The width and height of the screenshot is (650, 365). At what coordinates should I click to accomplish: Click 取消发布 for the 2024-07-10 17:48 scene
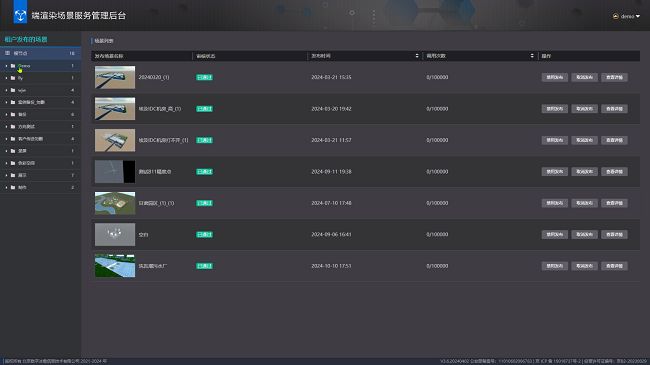[x=585, y=203]
